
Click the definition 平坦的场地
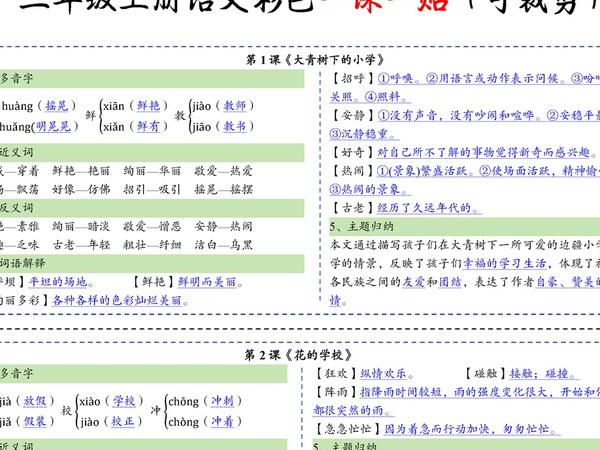[x=59, y=282]
